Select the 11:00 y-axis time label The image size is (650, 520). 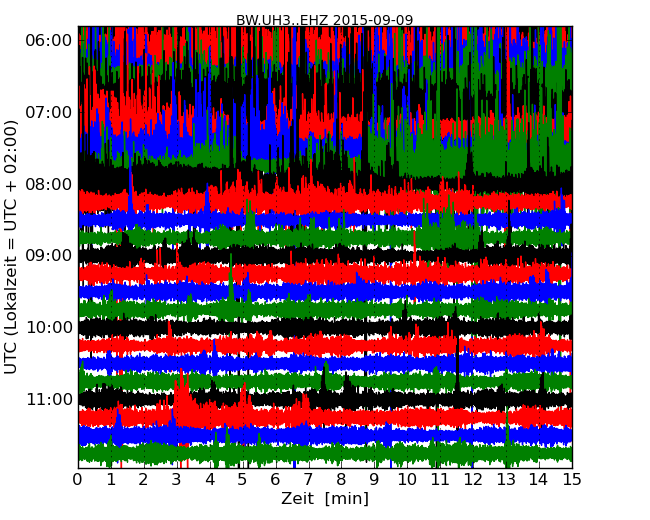tap(49, 399)
